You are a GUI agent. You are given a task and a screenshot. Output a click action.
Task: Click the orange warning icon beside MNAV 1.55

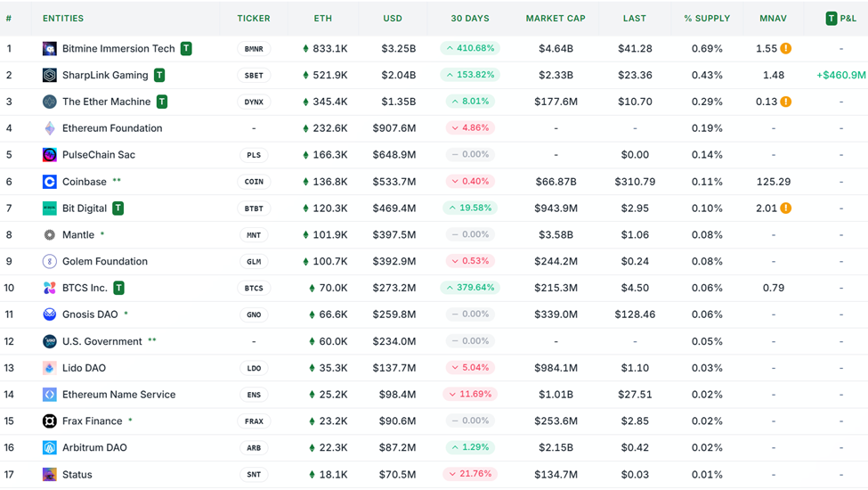click(786, 49)
